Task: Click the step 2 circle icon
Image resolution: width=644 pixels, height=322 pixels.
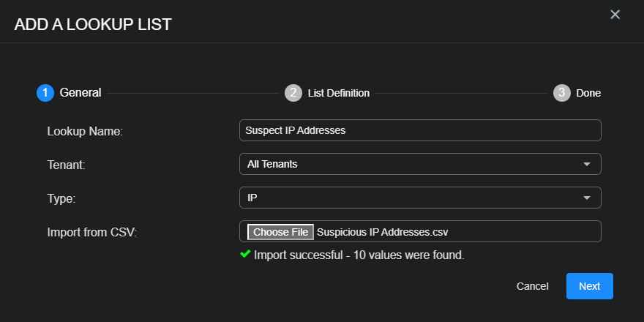Action: click(293, 93)
